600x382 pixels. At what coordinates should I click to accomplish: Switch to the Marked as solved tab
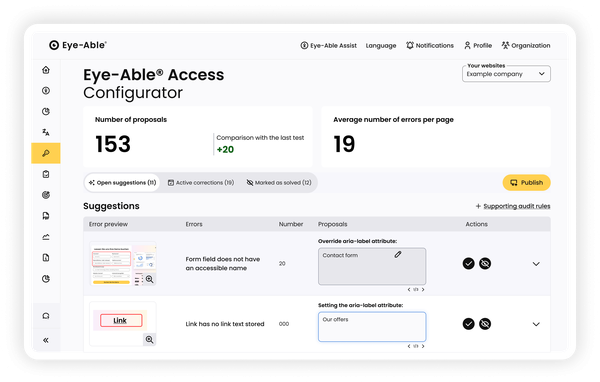coord(279,183)
